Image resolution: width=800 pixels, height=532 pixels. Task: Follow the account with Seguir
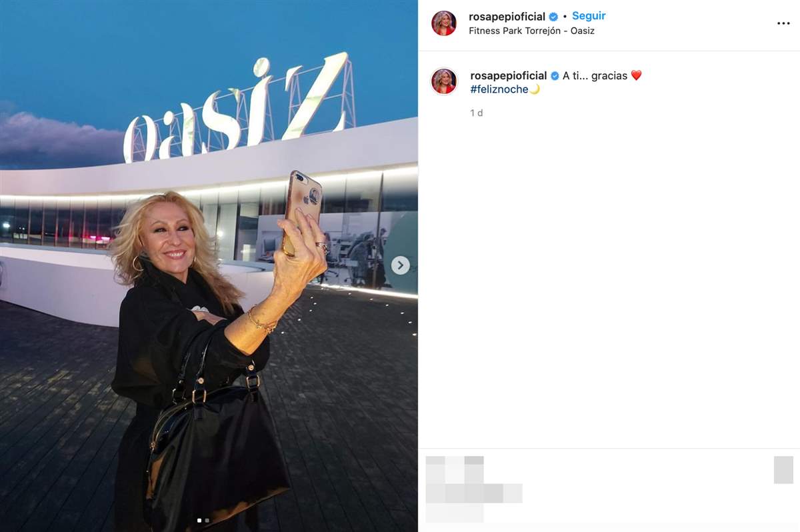pos(589,16)
